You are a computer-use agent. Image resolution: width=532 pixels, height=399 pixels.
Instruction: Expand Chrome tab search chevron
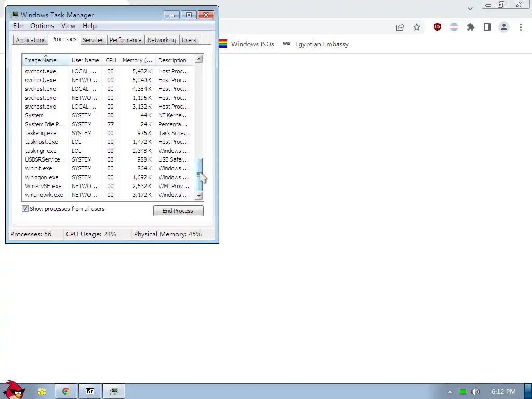pos(470,9)
